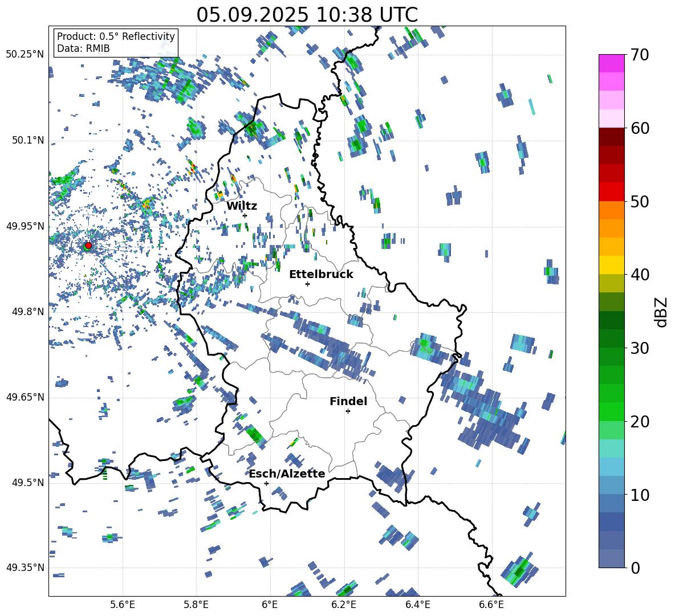Click the Data: RMIB text
Screen dimensions: 675x616
point(83,48)
